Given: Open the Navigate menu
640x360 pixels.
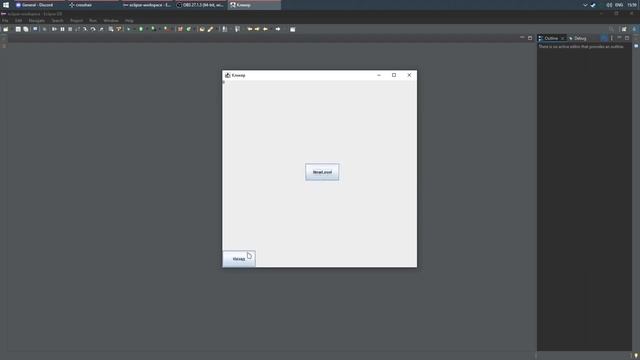Looking at the screenshot, I should coord(37,20).
